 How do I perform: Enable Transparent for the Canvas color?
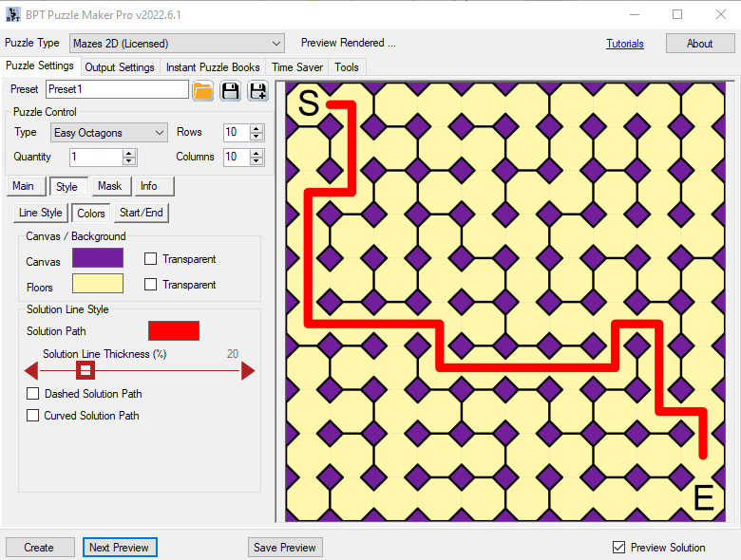point(150,259)
